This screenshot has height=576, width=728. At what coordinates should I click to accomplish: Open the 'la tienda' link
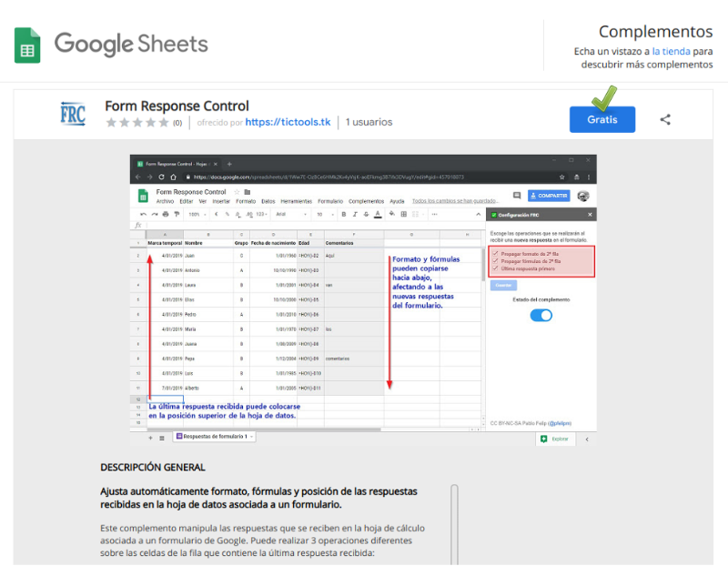click(671, 52)
